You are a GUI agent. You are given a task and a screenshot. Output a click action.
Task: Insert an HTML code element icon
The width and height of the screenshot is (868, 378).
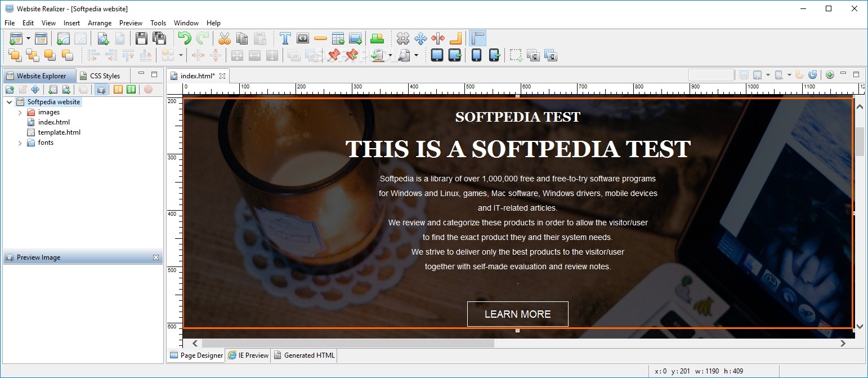(x=303, y=38)
